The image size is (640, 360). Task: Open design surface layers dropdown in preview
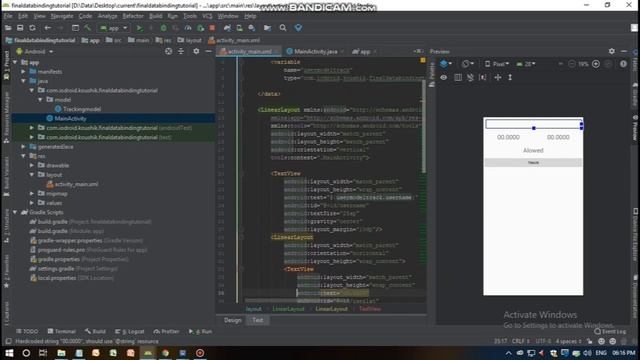tap(446, 64)
